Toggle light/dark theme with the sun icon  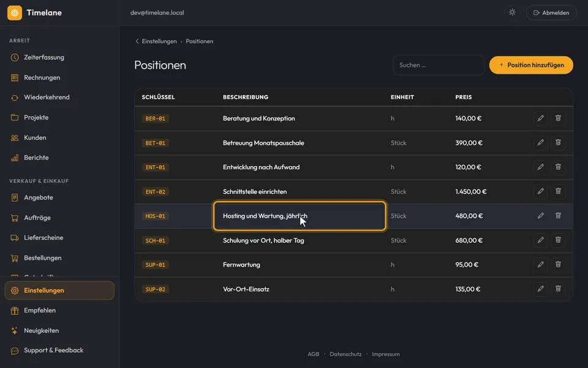512,12
